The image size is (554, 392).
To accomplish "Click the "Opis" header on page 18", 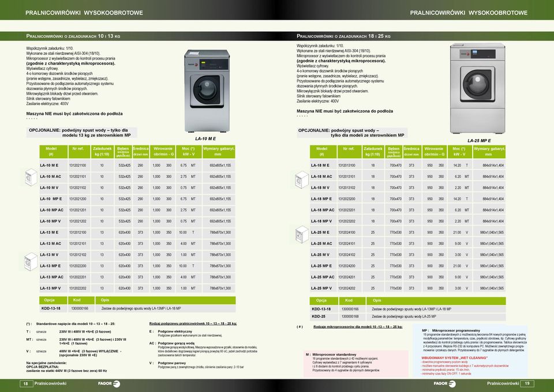I will click(105, 300).
